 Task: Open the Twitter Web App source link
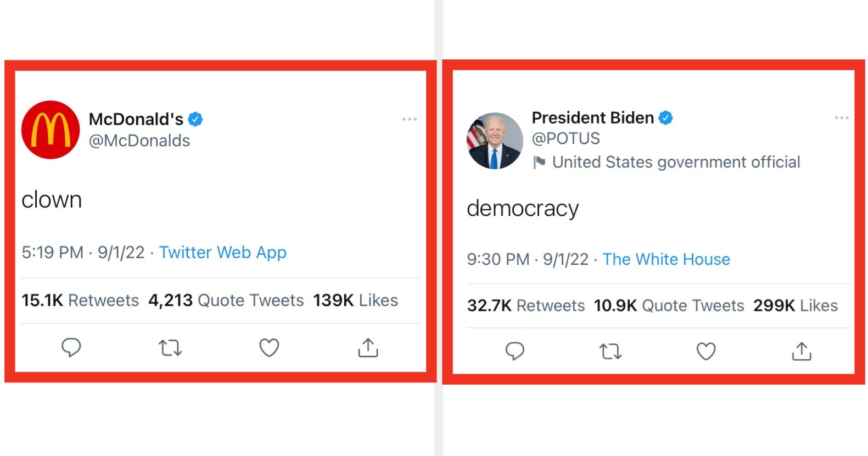click(222, 252)
